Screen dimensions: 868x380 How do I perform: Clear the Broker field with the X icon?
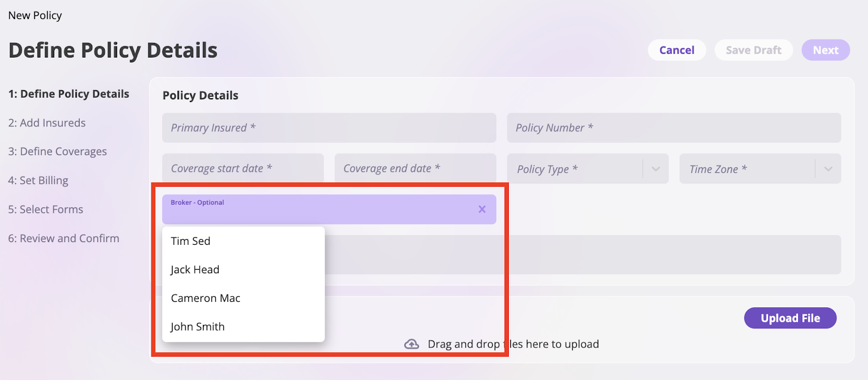pyautogui.click(x=482, y=210)
